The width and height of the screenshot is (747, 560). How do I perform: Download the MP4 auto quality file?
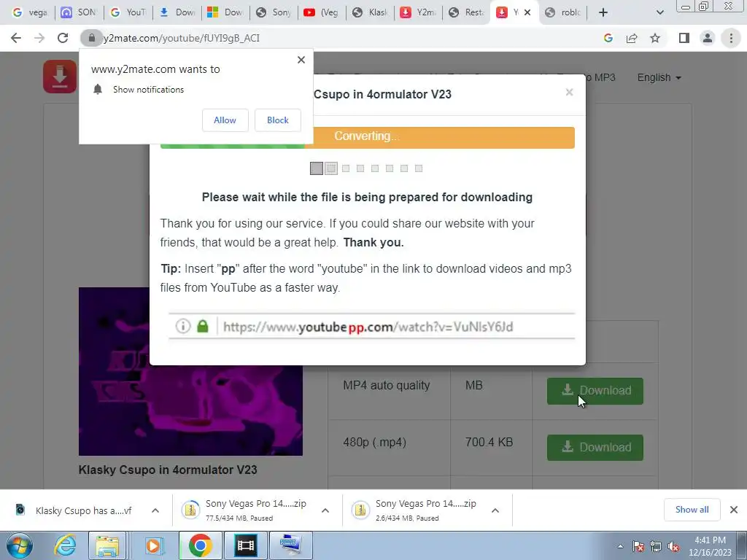click(x=595, y=391)
